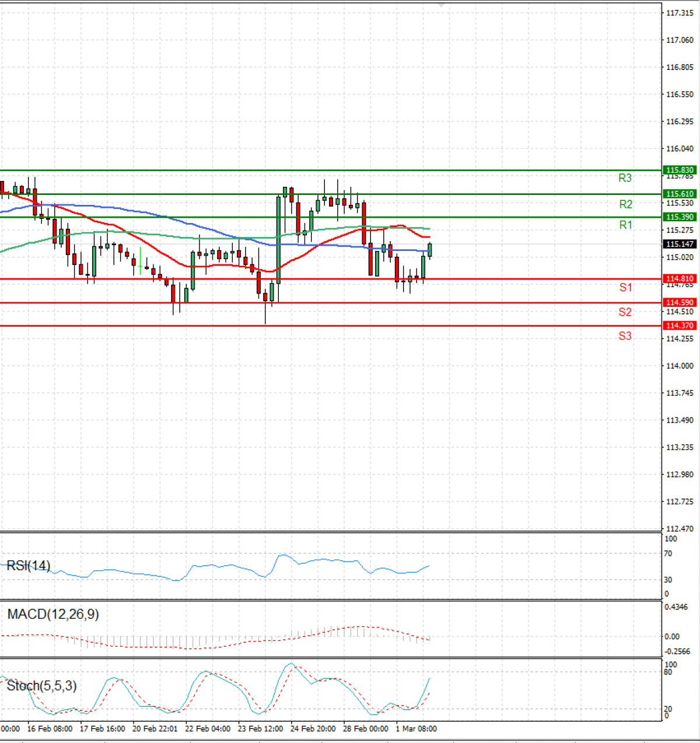This screenshot has height=743, width=700.
Task: Click the MACD(12,26,9) indicator label
Action: coord(53,614)
